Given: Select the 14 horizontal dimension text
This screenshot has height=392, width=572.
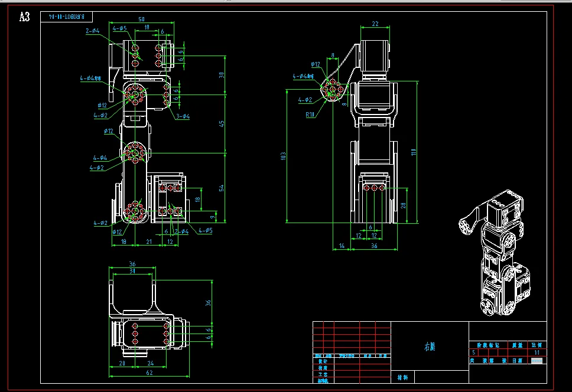Looking at the screenshot, I should [342, 246].
